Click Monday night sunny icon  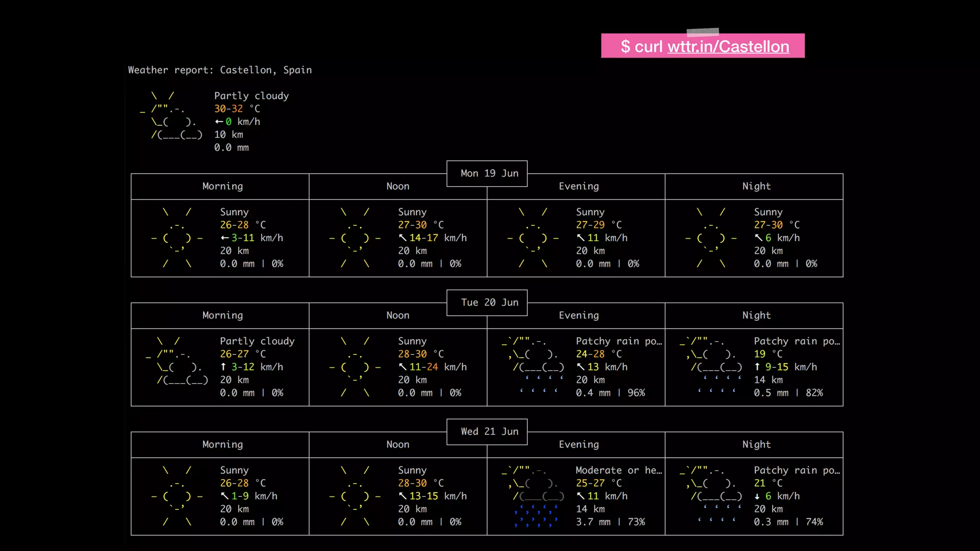click(x=711, y=238)
